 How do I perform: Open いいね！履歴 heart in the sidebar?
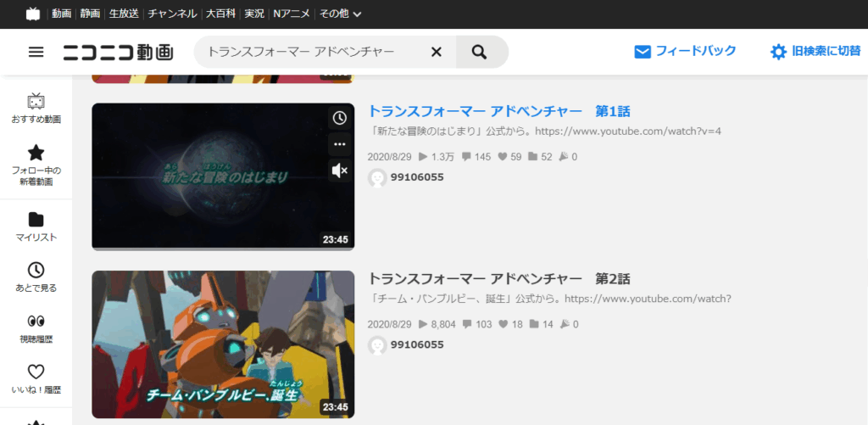tap(36, 379)
